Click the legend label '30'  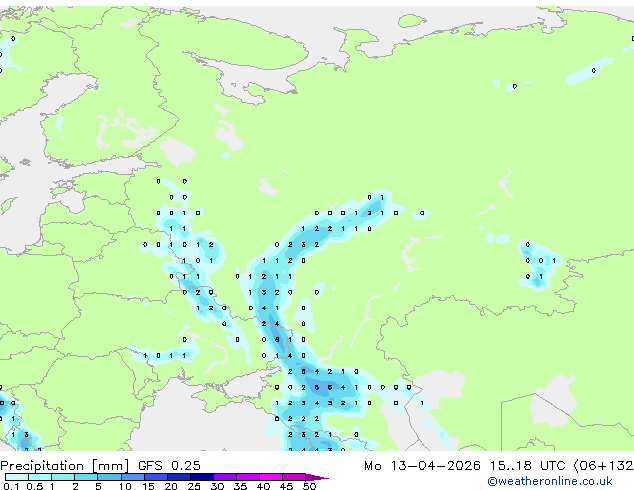217,486
